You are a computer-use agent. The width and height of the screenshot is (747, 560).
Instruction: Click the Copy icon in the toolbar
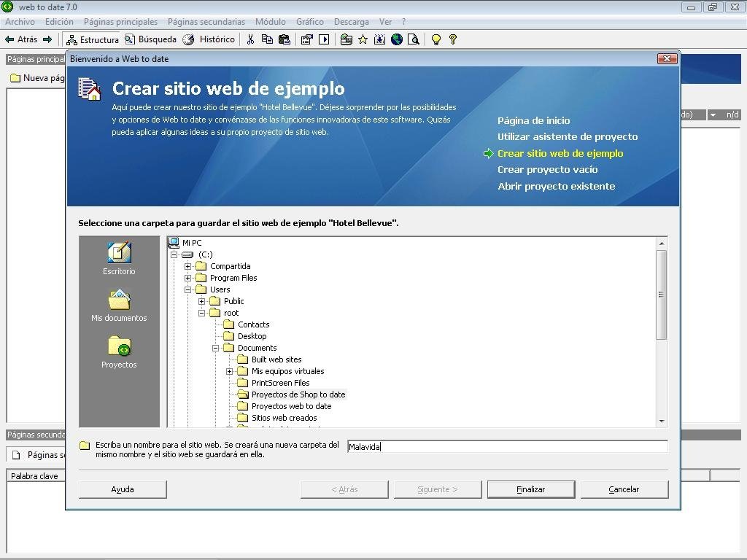[267, 39]
